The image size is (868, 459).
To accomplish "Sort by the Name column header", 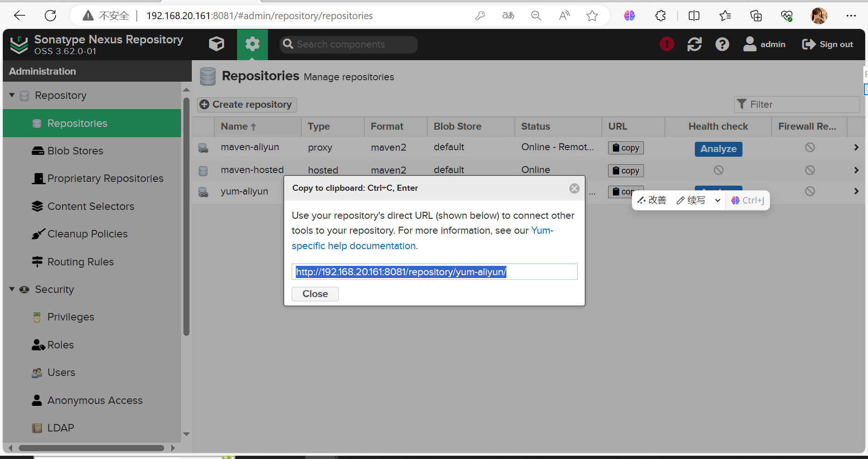I will (258, 126).
